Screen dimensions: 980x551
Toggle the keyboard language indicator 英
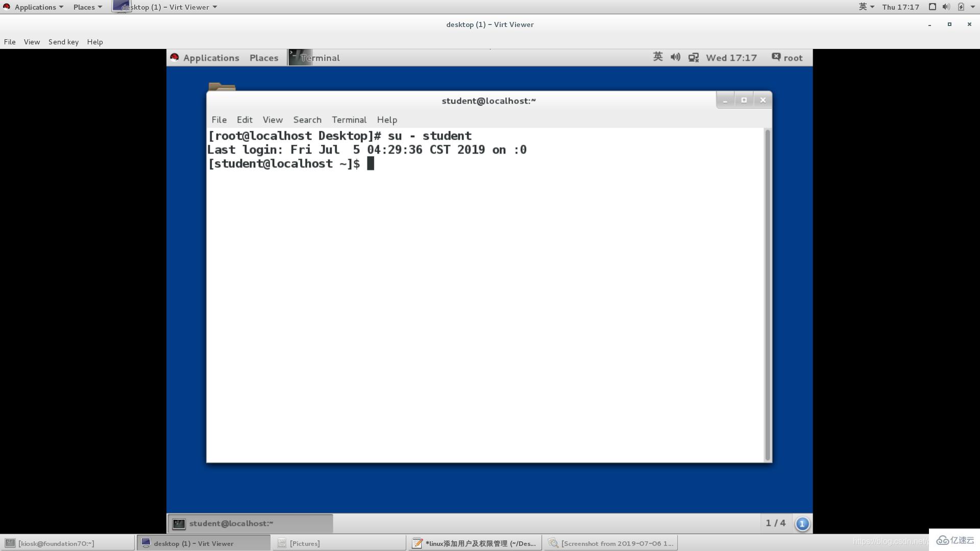pyautogui.click(x=864, y=7)
